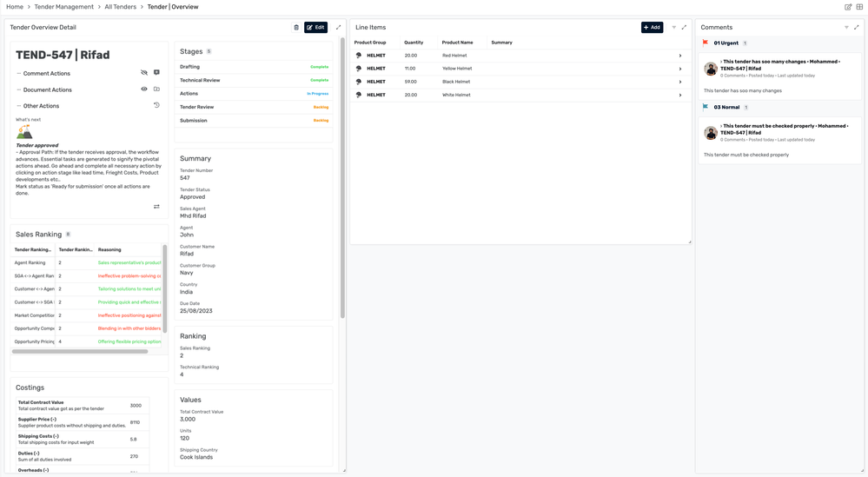Click the Market Competition ranking row
Image resolution: width=868 pixels, height=477 pixels.
[87, 315]
